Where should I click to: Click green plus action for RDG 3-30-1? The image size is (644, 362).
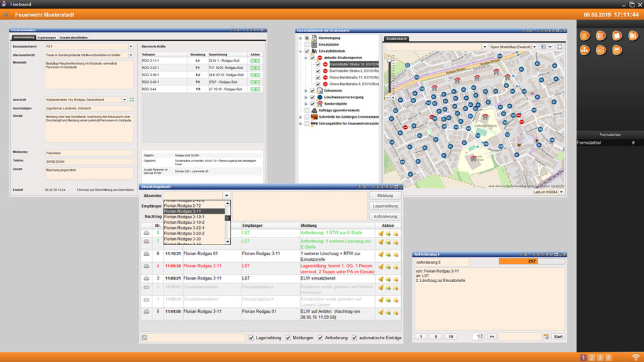(255, 75)
